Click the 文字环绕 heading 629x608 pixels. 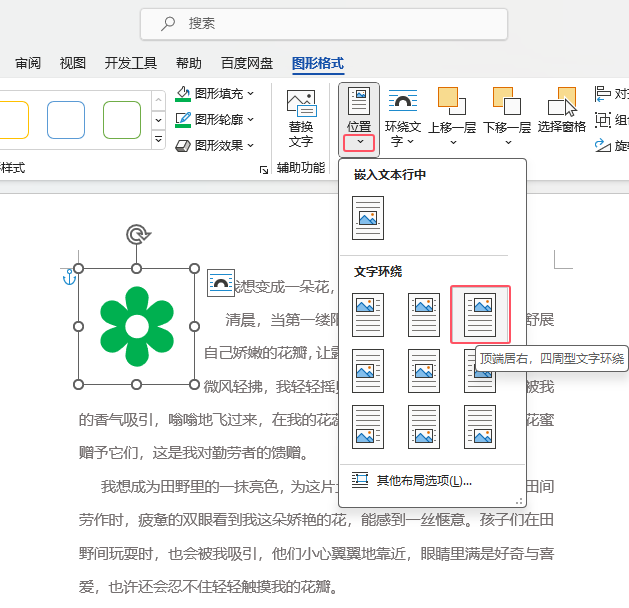378,272
